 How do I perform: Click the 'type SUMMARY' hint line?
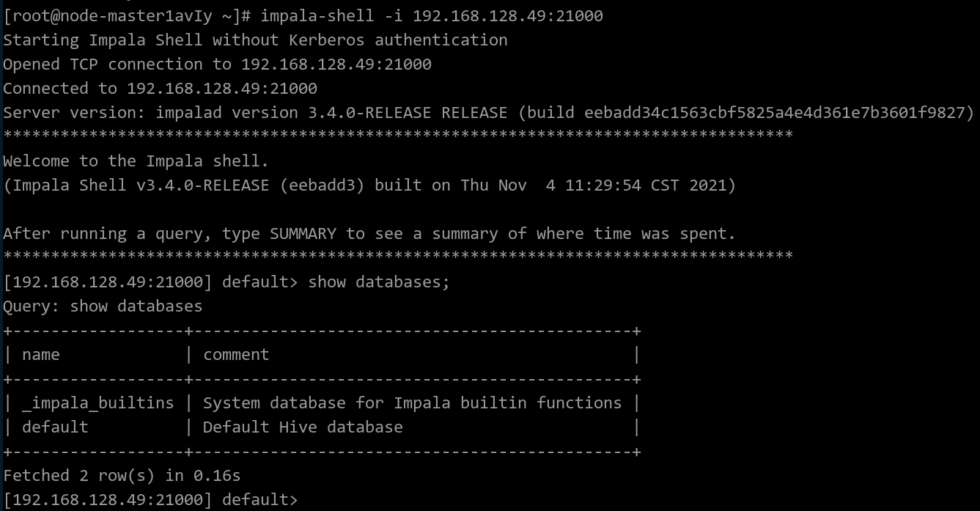click(x=369, y=233)
